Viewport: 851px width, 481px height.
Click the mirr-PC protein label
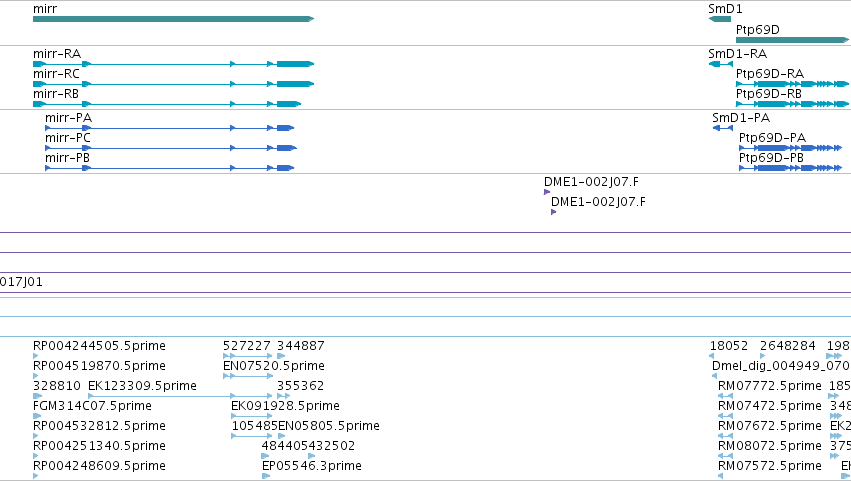pyautogui.click(x=68, y=138)
